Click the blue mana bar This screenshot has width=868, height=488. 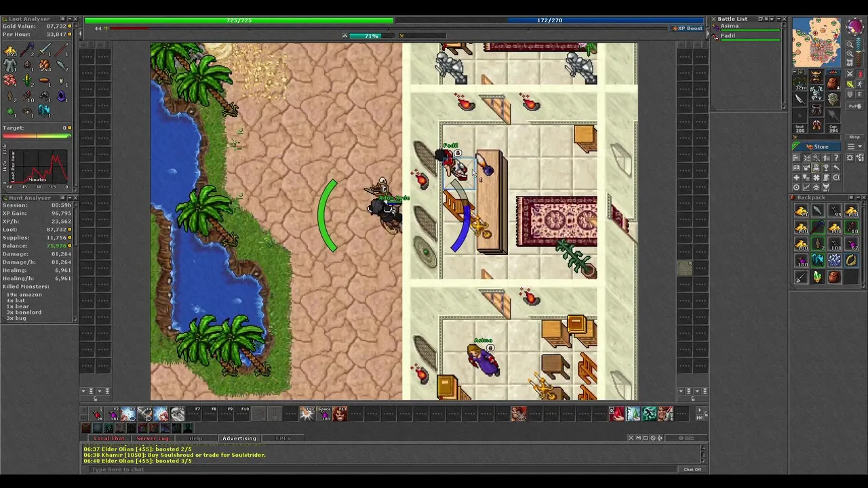pyautogui.click(x=549, y=20)
